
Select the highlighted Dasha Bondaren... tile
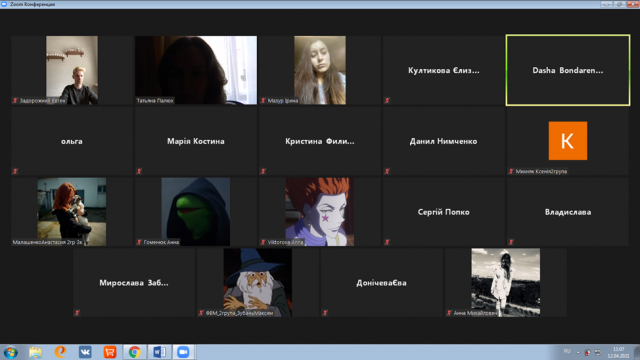coord(568,70)
